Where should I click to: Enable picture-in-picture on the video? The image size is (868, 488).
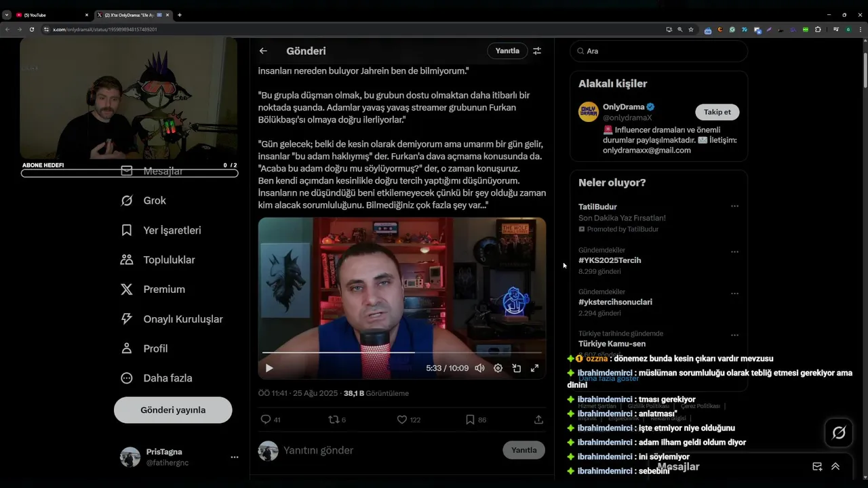tap(516, 368)
